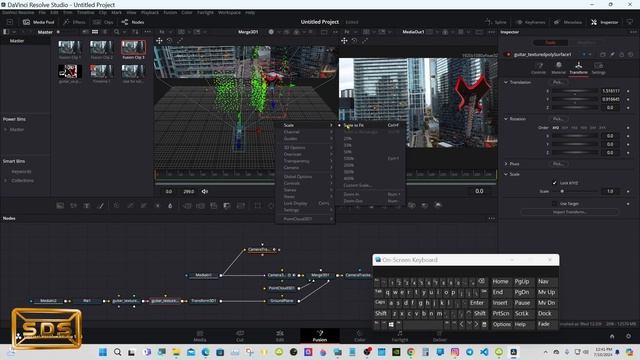Add a Background node from toolbar

coord(60,206)
